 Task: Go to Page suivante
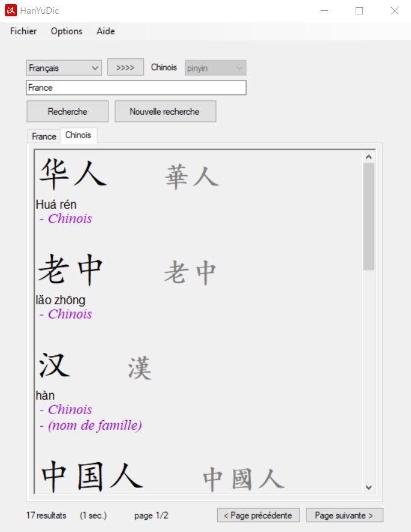(344, 515)
